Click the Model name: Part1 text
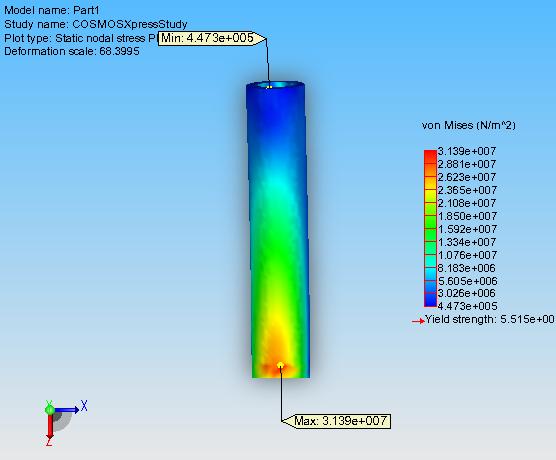This screenshot has height=460, width=556. (x=52, y=10)
